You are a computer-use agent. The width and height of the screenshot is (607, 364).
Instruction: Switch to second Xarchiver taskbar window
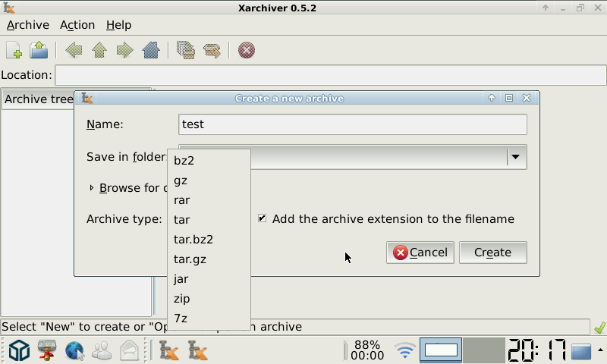pyautogui.click(x=197, y=351)
